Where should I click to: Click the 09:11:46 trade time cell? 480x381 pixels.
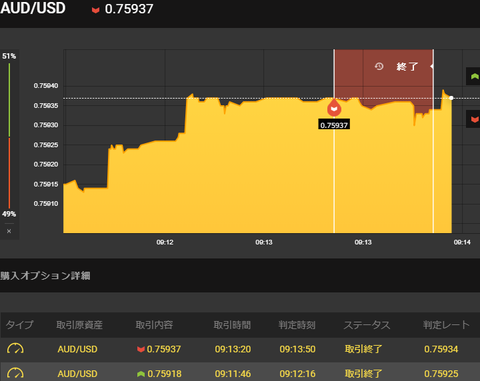pyautogui.click(x=233, y=374)
